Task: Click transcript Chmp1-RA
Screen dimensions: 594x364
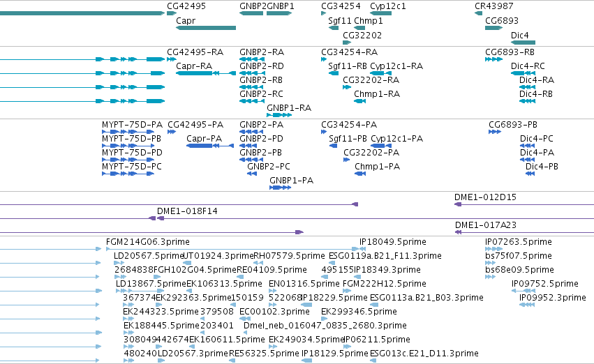Action: 377,94
